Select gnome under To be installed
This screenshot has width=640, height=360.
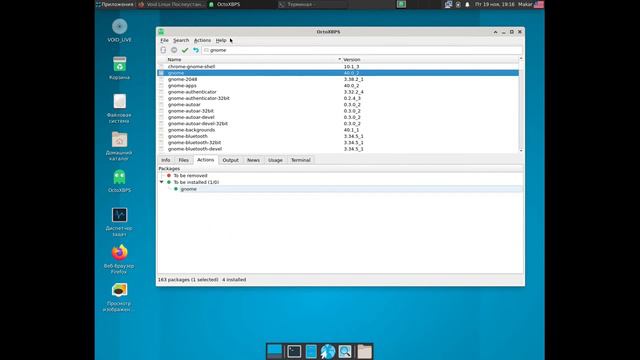point(189,189)
